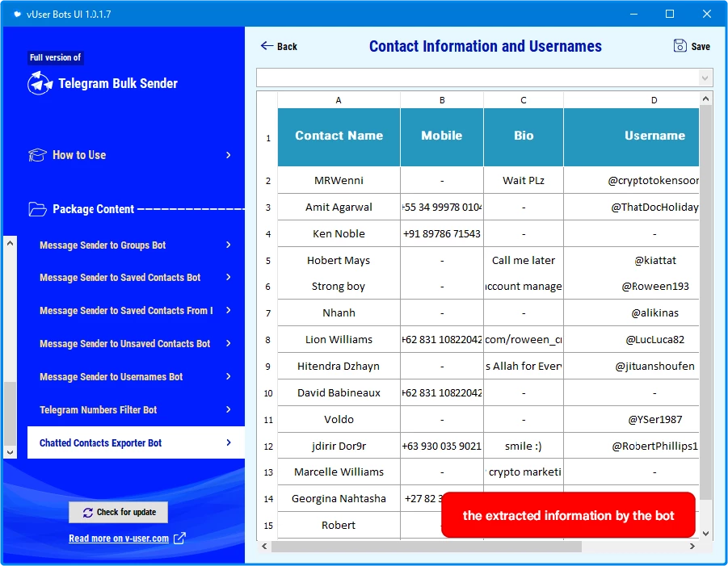Screen dimensions: 728x566
Task: Click the sidebar scrollbar thumb
Action: (x=10, y=413)
